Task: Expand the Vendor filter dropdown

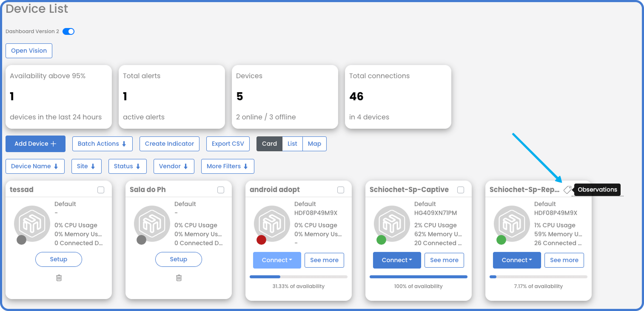Action: point(174,166)
